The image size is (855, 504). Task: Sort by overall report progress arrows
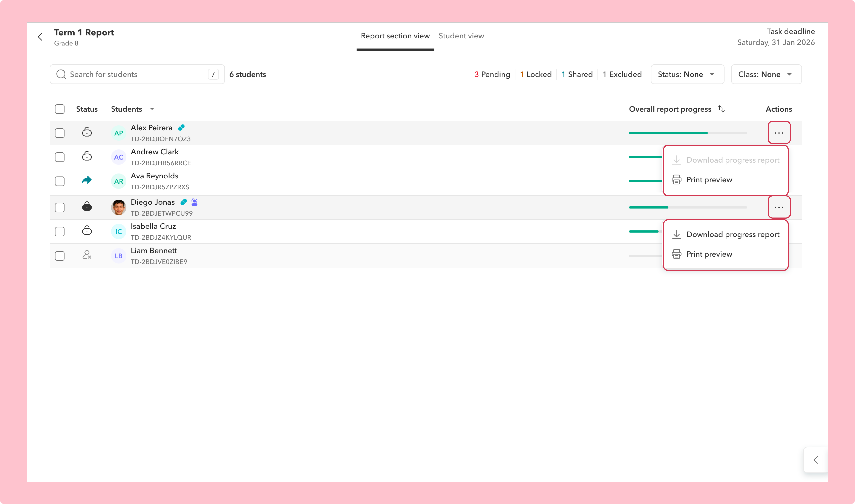721,109
